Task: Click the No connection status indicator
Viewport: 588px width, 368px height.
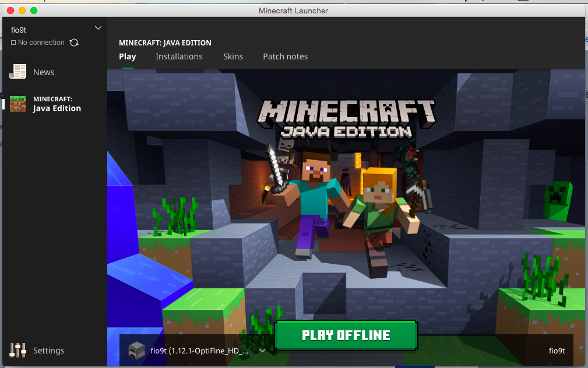Action: 37,43
